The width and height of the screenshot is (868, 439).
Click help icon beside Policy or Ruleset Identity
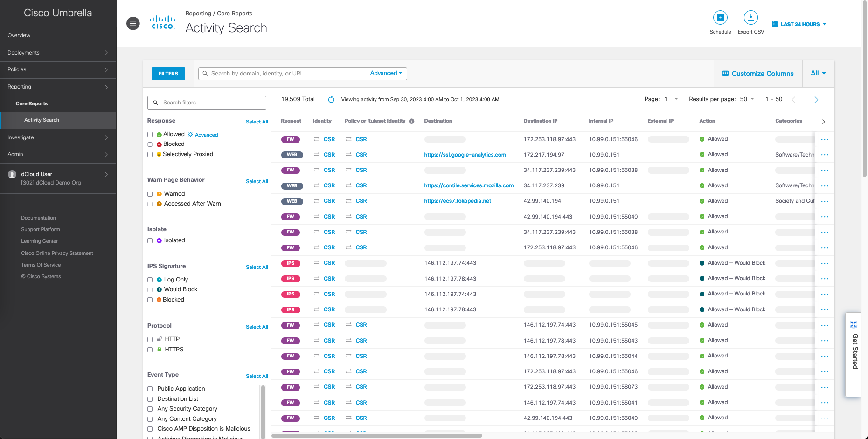point(412,121)
